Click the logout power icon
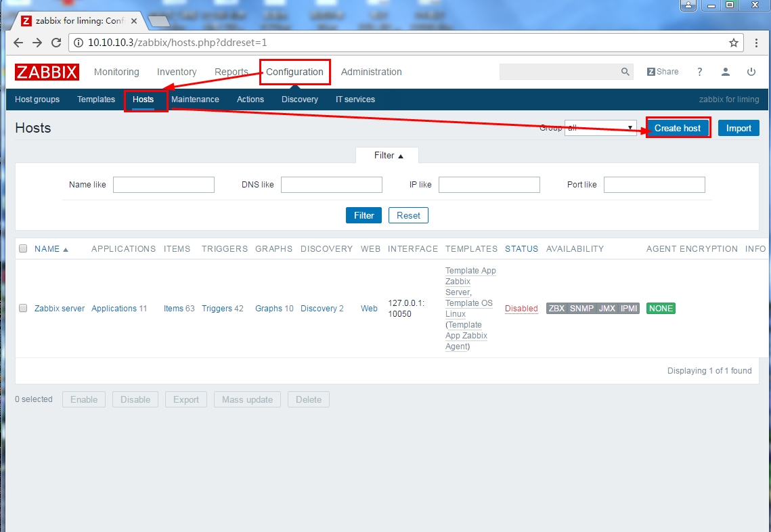 pos(751,72)
